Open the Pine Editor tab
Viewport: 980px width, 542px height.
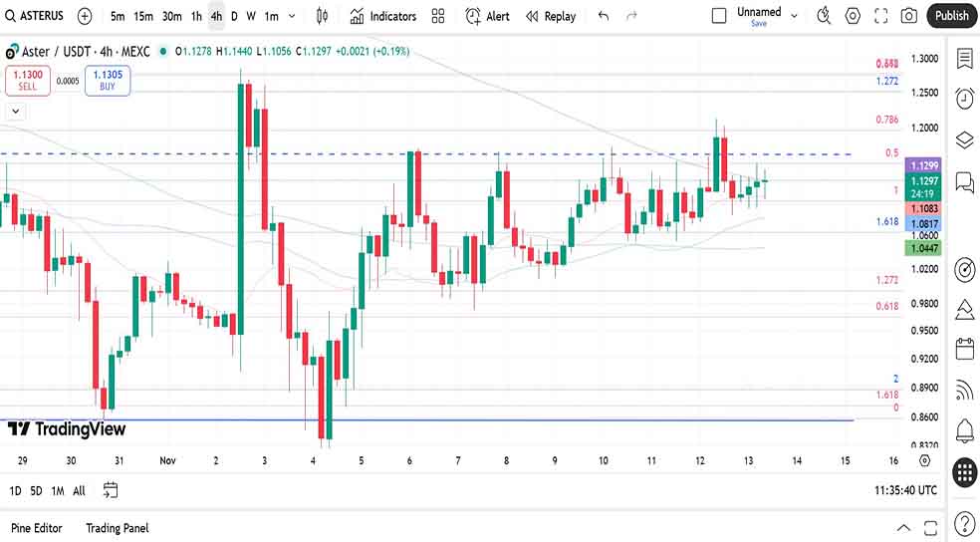(x=36, y=528)
